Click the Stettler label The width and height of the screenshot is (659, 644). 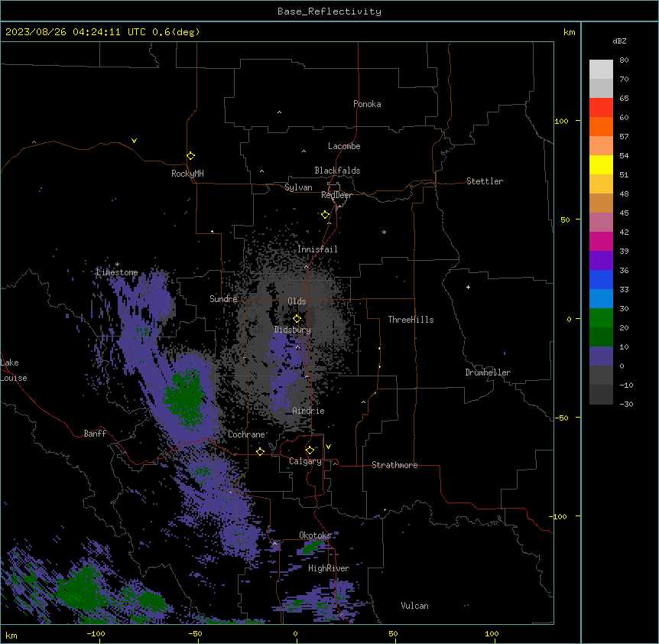click(x=485, y=181)
